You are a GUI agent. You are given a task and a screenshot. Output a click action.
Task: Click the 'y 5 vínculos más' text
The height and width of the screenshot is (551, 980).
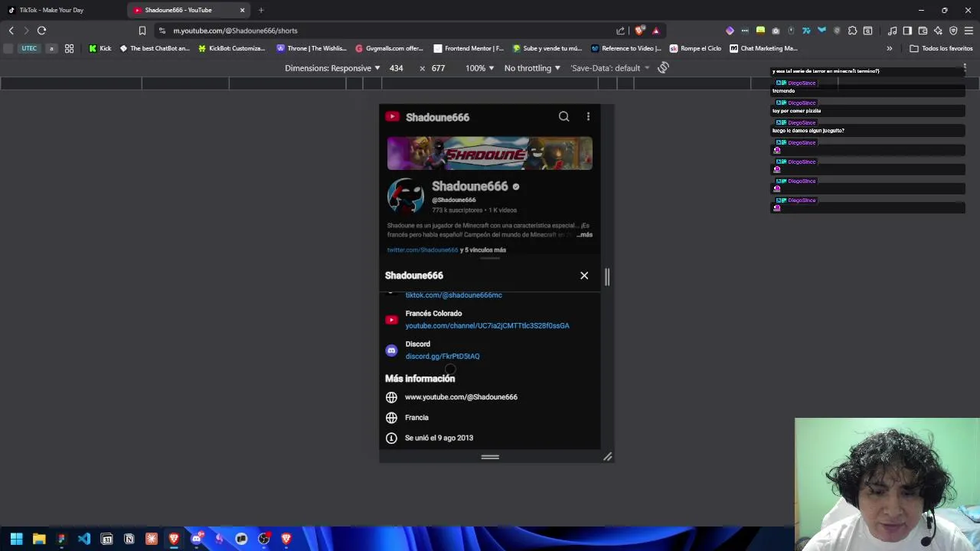(483, 249)
